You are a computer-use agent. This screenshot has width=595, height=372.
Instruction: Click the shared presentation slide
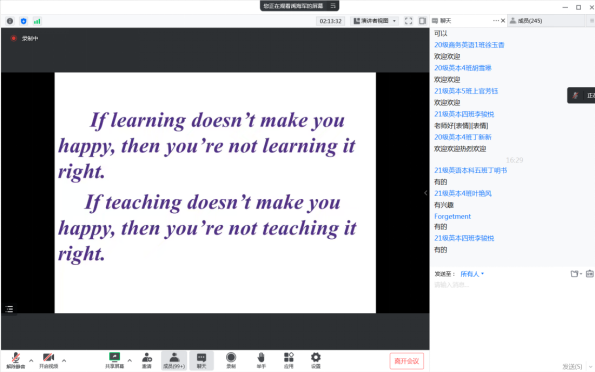(215, 193)
